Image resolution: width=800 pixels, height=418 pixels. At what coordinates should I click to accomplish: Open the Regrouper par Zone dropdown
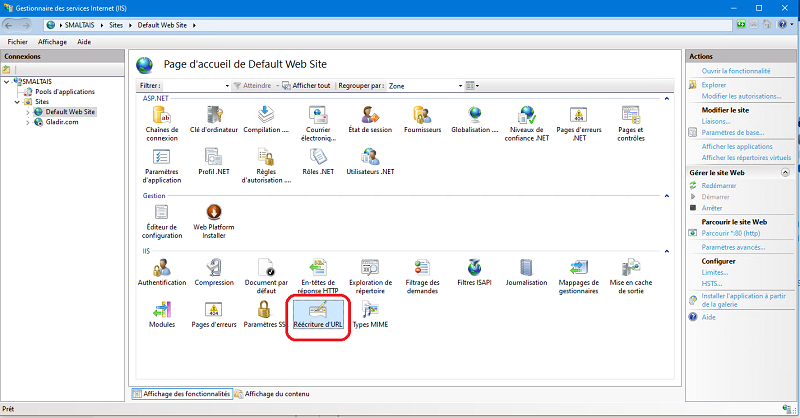(x=424, y=86)
